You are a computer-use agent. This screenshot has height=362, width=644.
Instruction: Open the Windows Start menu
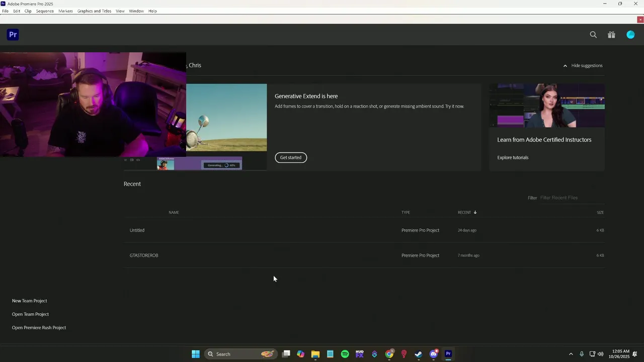point(196,354)
